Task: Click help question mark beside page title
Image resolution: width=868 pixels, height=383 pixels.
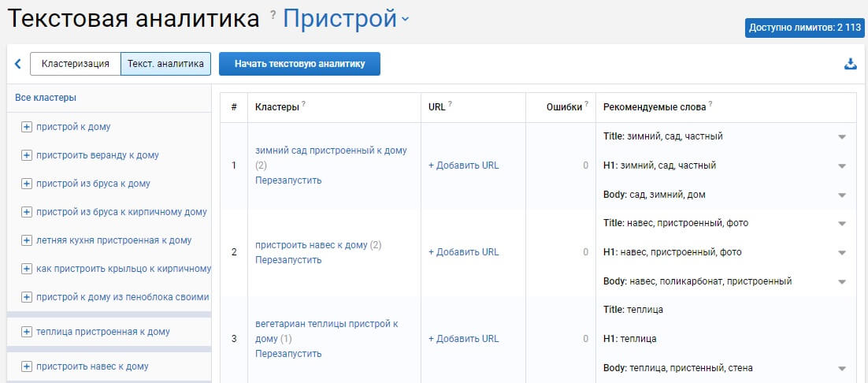Action: [273, 14]
